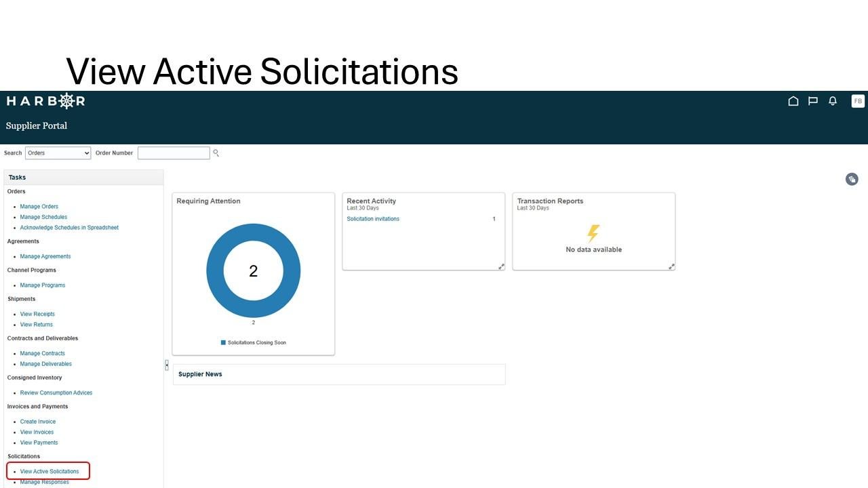This screenshot has width=868, height=488.
Task: Open the notifications bell icon
Action: point(833,101)
